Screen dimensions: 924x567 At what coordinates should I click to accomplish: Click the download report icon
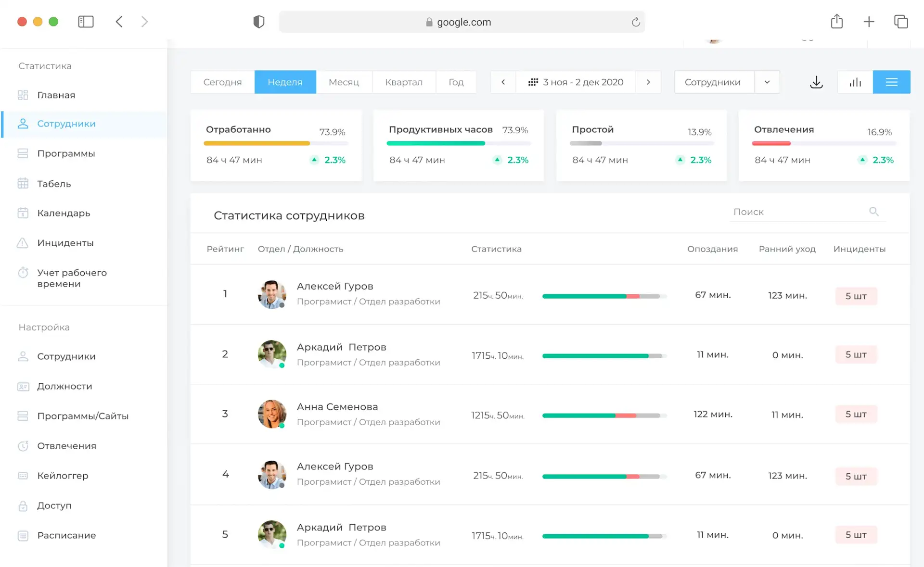(816, 82)
